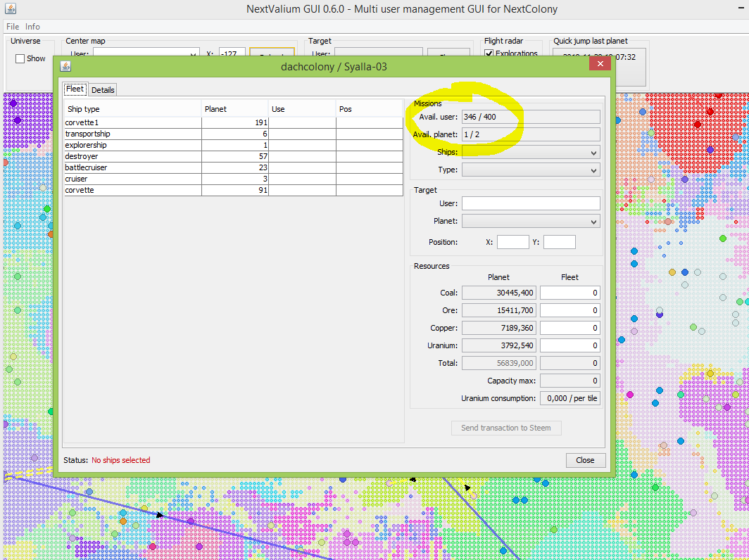Close the dachcolony / Syalla-03 dialog
The width and height of the screenshot is (749, 560).
point(600,63)
